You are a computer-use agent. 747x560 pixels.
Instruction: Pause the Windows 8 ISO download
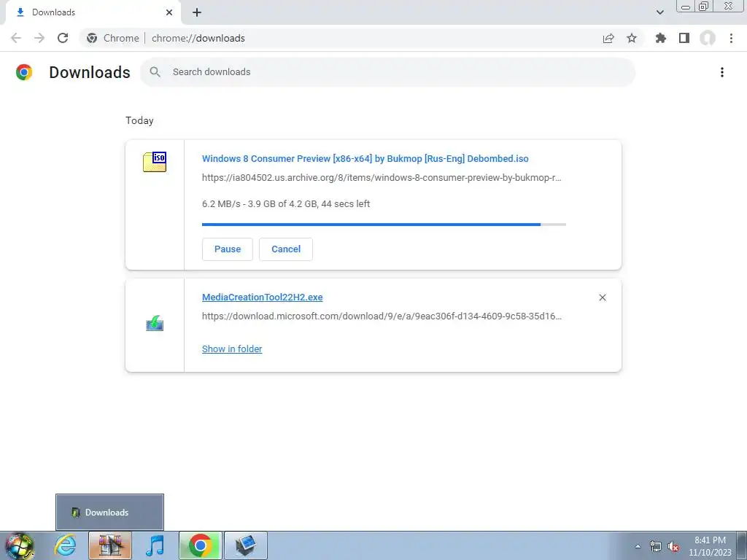coord(228,249)
